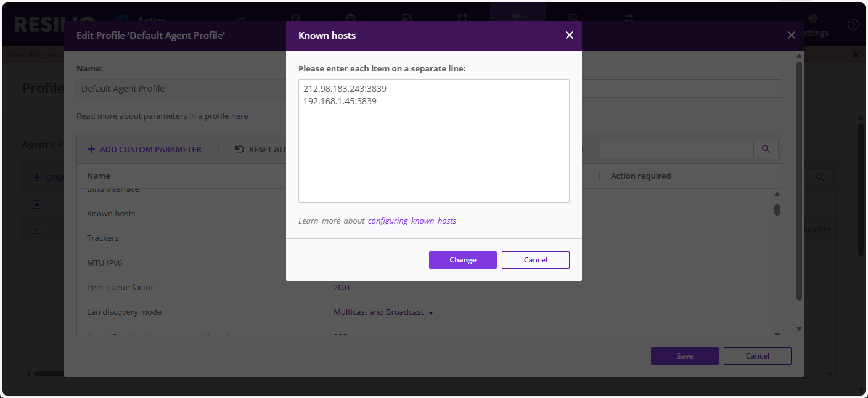Confirm with the Change button
The height and width of the screenshot is (398, 868).
point(463,260)
